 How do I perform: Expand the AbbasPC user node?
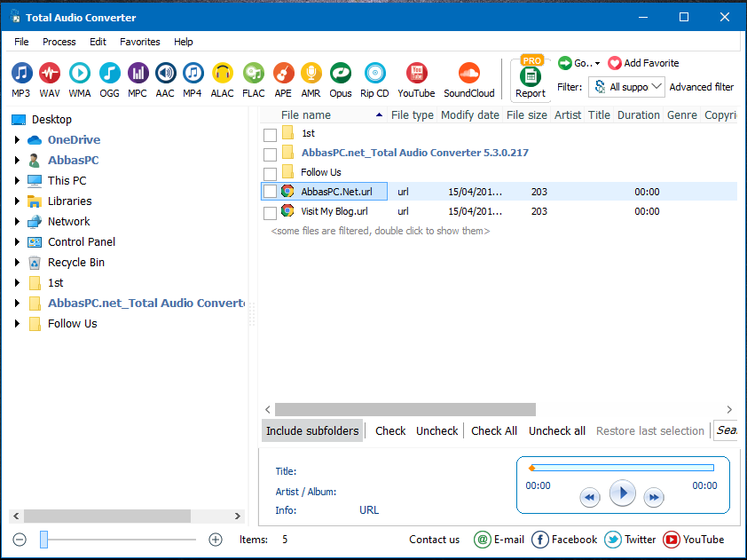click(17, 160)
